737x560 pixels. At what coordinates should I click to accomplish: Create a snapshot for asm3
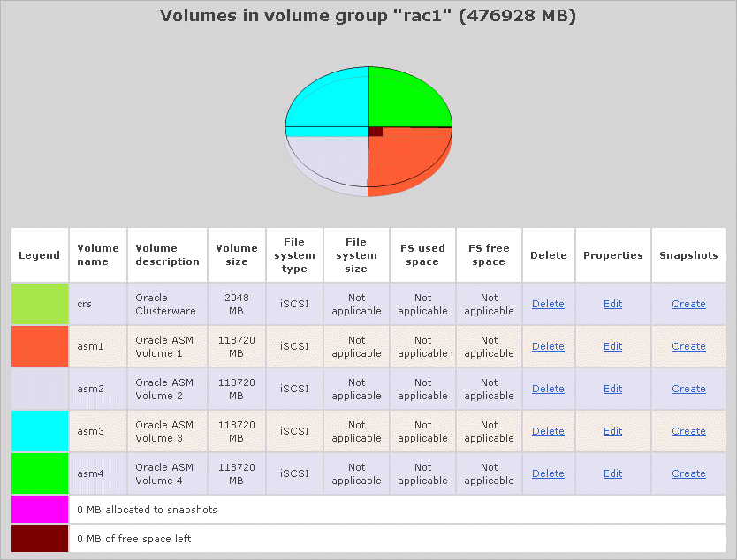688,431
